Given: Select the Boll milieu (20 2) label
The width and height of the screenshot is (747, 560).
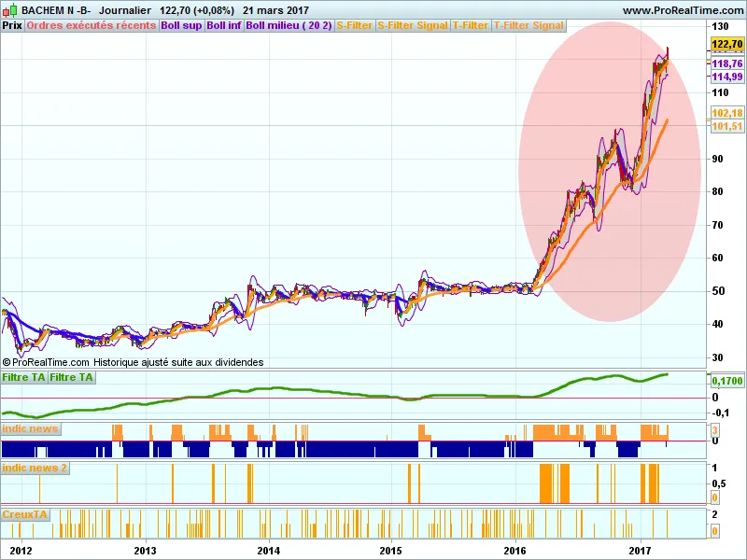Looking at the screenshot, I should 289,25.
